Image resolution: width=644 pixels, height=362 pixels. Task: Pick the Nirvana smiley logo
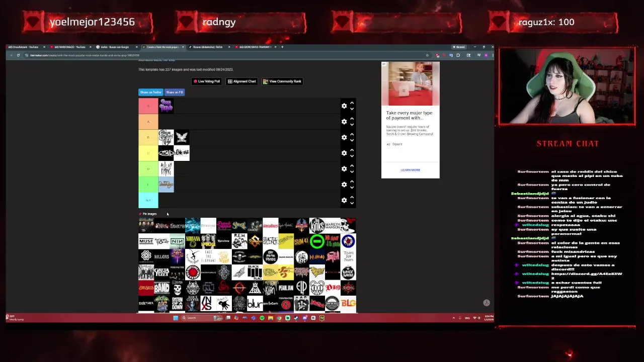point(193,241)
